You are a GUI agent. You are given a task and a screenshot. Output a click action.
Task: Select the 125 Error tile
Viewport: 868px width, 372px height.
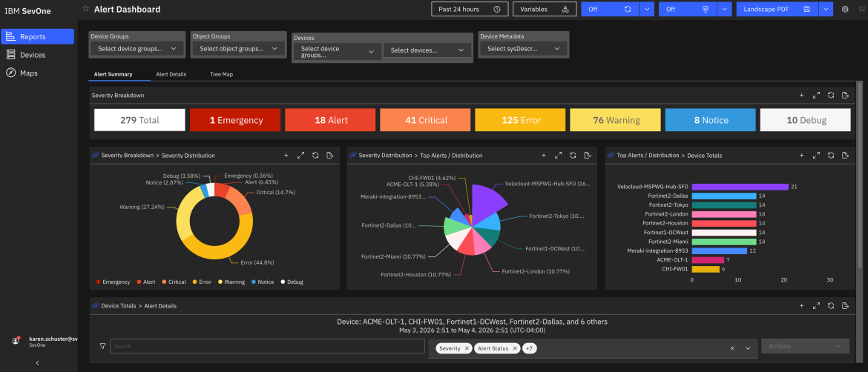(x=520, y=120)
